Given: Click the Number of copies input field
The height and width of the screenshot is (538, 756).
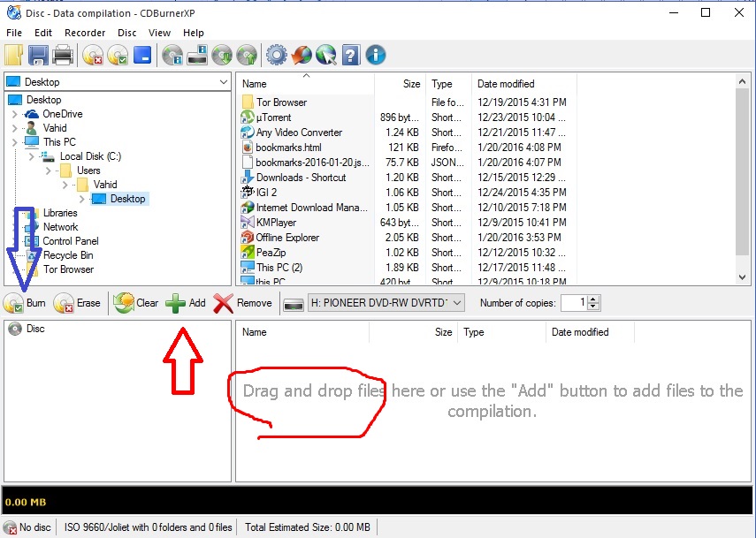Looking at the screenshot, I should 575,303.
